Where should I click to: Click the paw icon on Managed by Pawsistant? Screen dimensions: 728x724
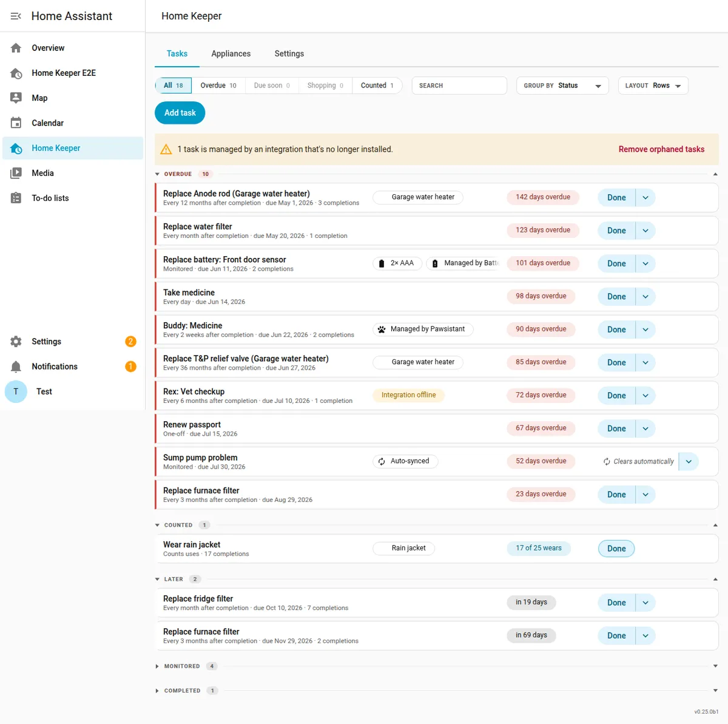(x=382, y=330)
